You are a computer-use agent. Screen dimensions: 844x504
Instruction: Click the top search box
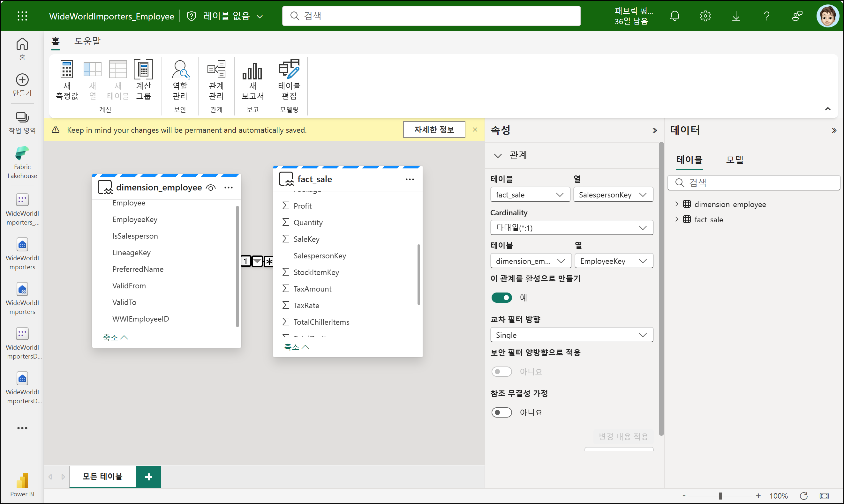click(x=431, y=16)
